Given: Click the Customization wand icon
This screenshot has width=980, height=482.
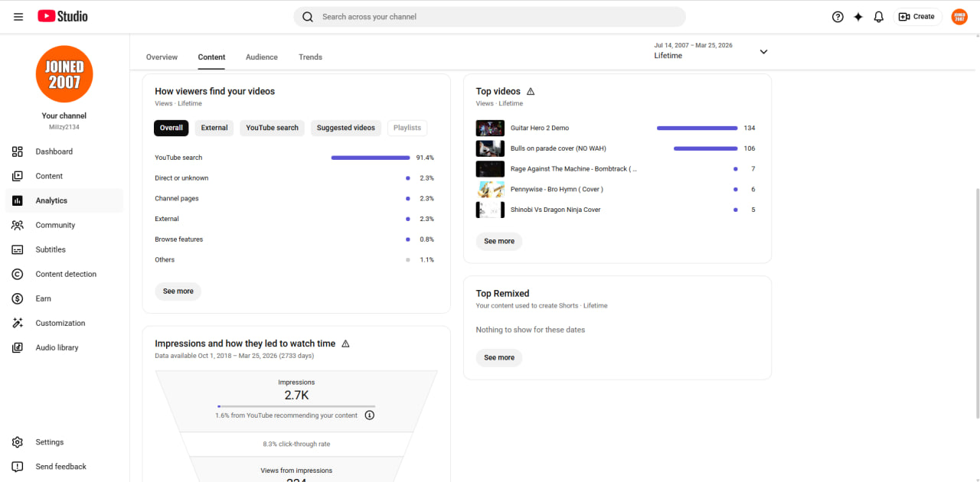Looking at the screenshot, I should 18,323.
